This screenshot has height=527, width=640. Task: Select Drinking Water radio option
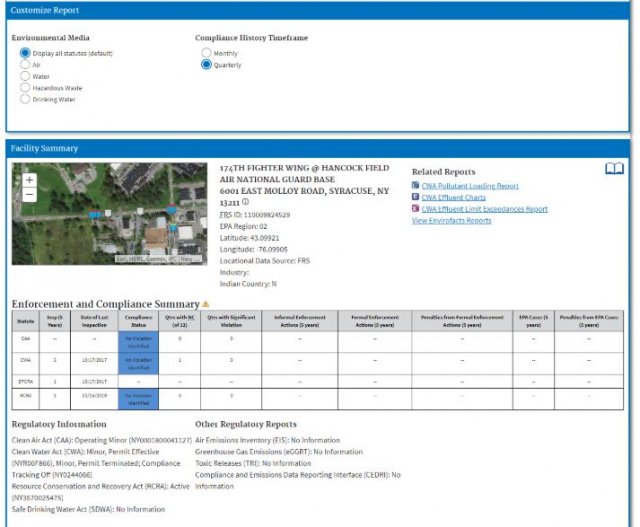[25, 100]
